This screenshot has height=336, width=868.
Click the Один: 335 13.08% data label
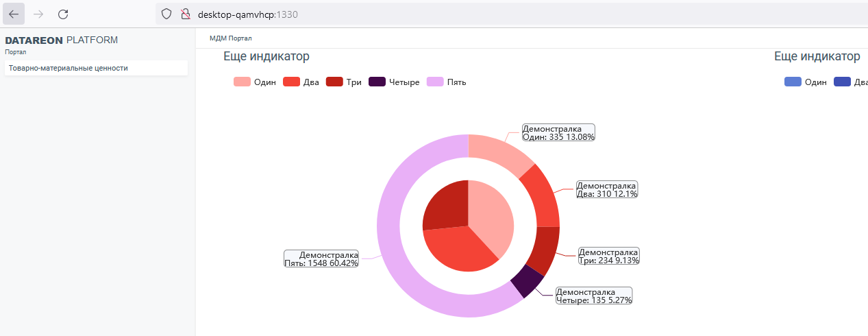pyautogui.click(x=558, y=132)
